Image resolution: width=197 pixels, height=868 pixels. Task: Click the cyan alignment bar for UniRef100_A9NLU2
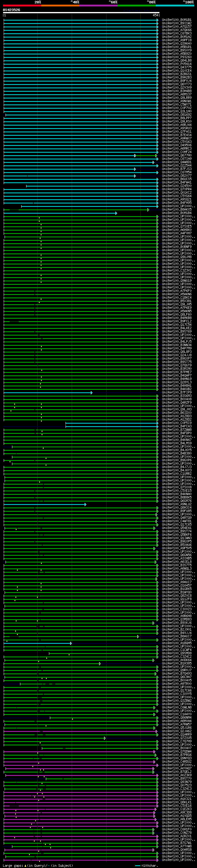point(45,504)
